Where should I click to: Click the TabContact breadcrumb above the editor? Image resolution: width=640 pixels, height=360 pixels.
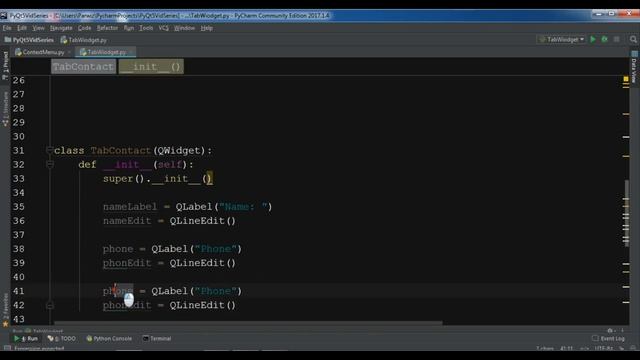click(83, 67)
